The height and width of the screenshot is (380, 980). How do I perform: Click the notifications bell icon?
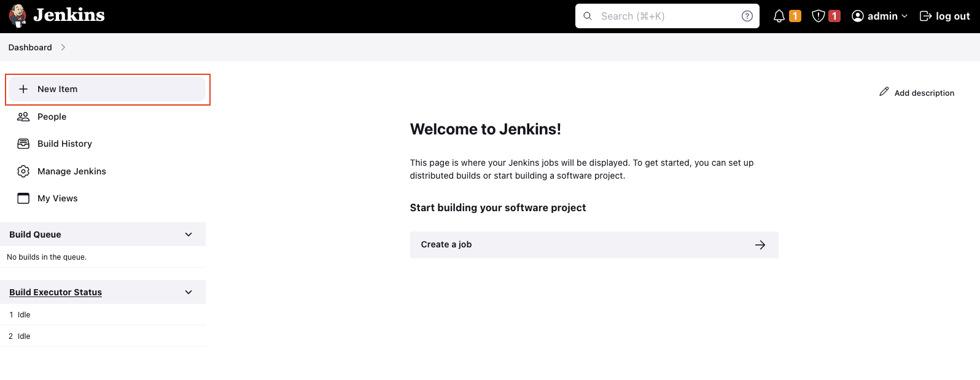click(779, 16)
